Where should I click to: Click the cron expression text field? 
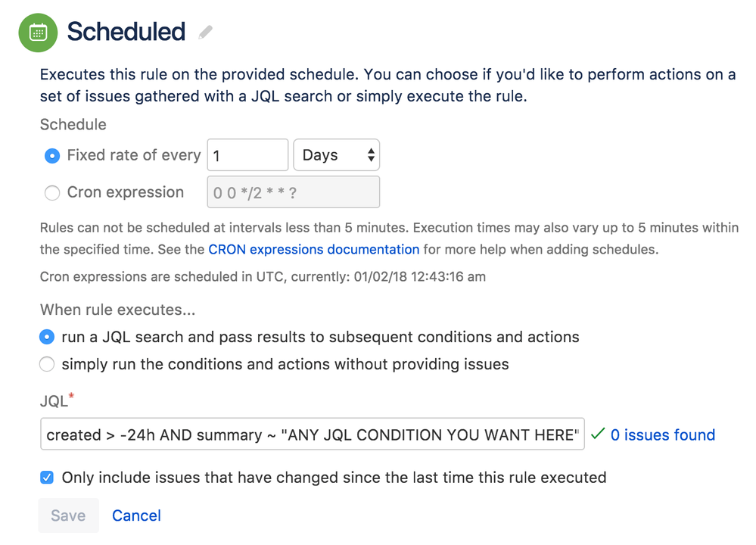pyautogui.click(x=293, y=192)
